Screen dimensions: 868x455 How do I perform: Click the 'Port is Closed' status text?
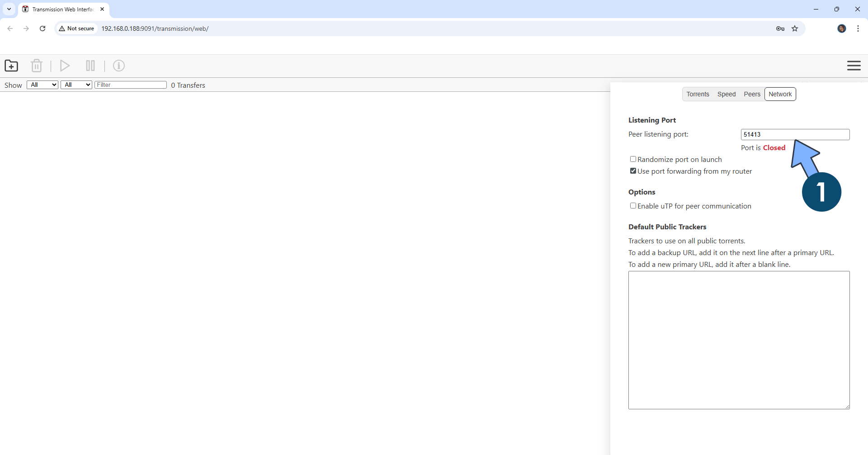763,147
